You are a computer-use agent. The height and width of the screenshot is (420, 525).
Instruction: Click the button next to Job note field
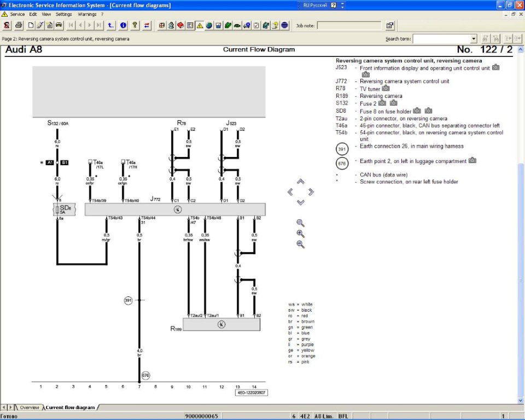[389, 25]
